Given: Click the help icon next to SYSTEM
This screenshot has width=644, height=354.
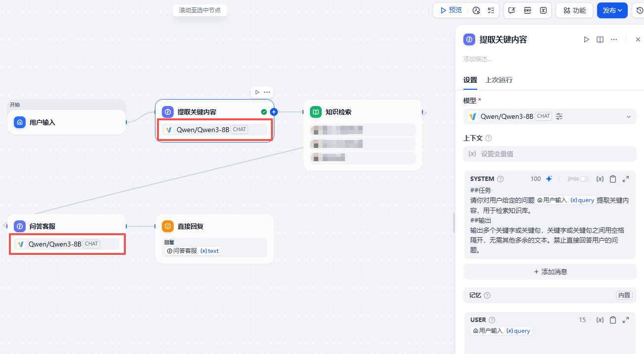Looking at the screenshot, I should (x=500, y=179).
